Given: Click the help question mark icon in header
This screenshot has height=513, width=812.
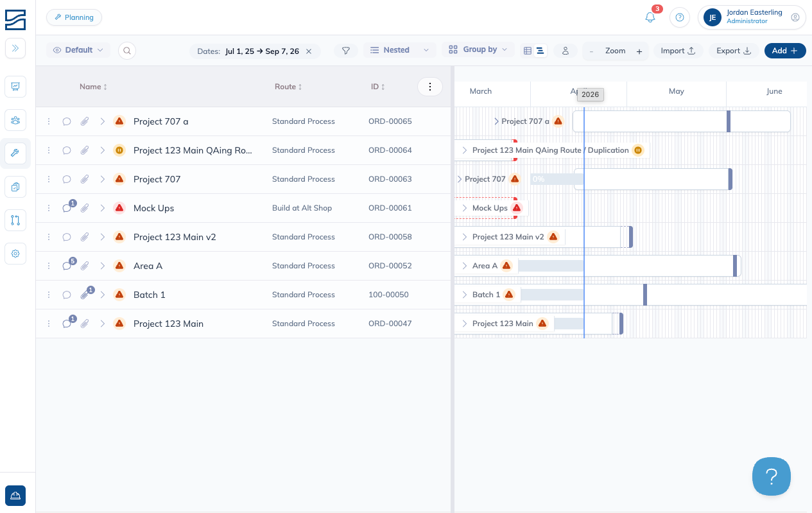Looking at the screenshot, I should pos(680,17).
